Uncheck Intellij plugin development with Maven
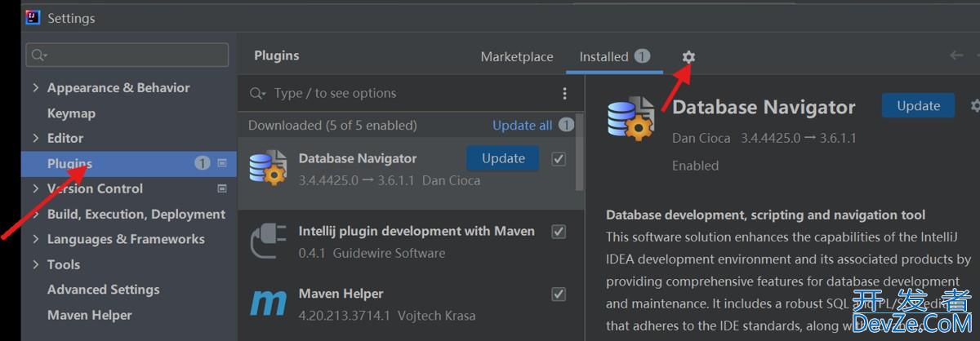The height and width of the screenshot is (341, 980). click(559, 232)
